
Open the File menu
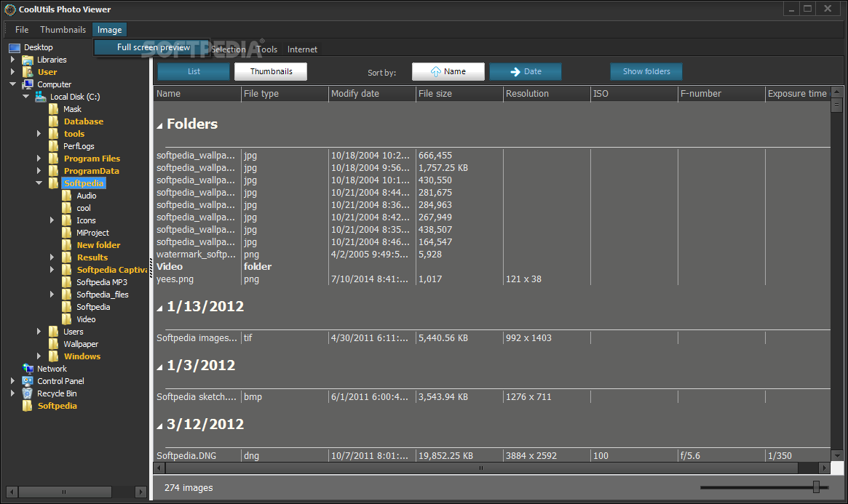tap(22, 30)
